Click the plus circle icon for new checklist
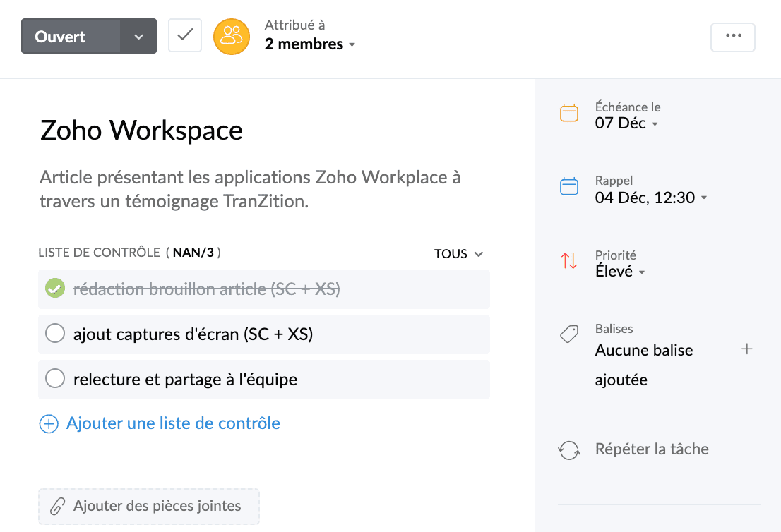781x532 pixels. tap(49, 424)
